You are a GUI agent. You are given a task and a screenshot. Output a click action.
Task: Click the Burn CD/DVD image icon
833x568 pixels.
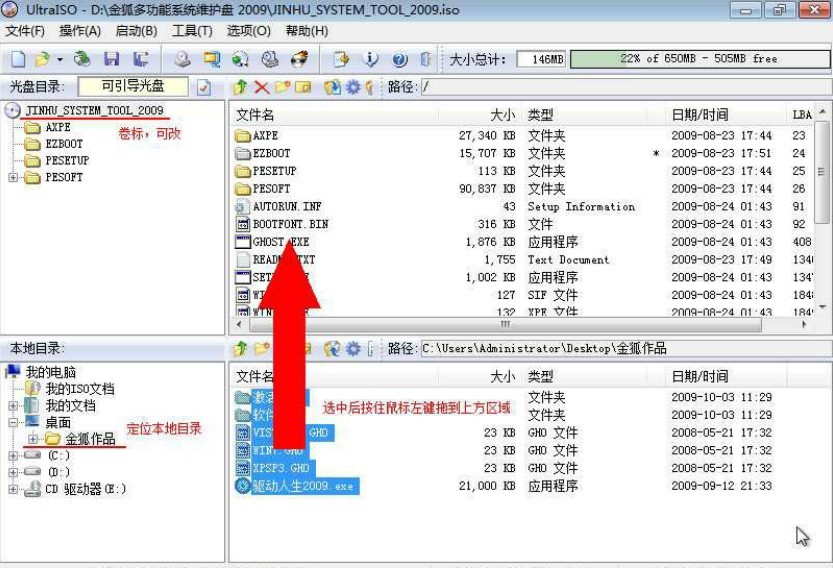point(300,59)
